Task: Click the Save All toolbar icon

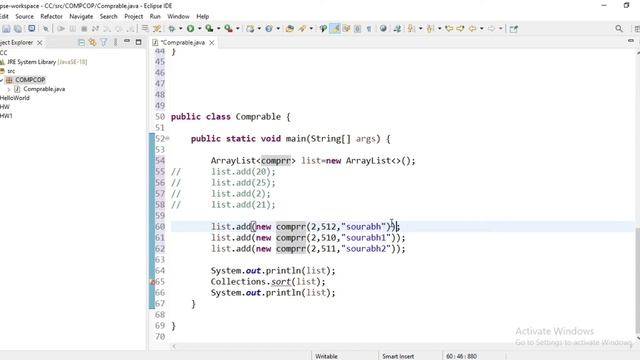Action: click(x=18, y=29)
